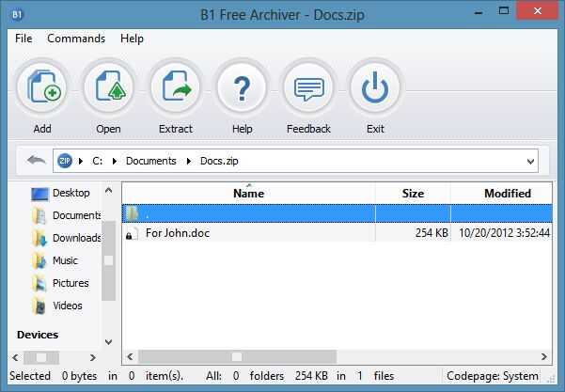The height and width of the screenshot is (392, 565).
Task: Sort by the Name column header
Action: (x=248, y=194)
